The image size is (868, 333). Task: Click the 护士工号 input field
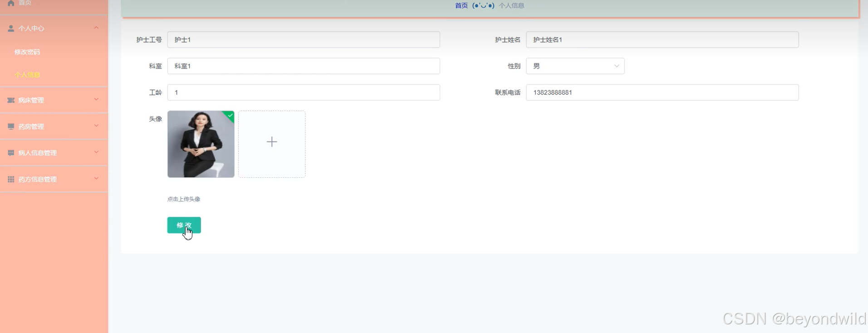pyautogui.click(x=304, y=39)
